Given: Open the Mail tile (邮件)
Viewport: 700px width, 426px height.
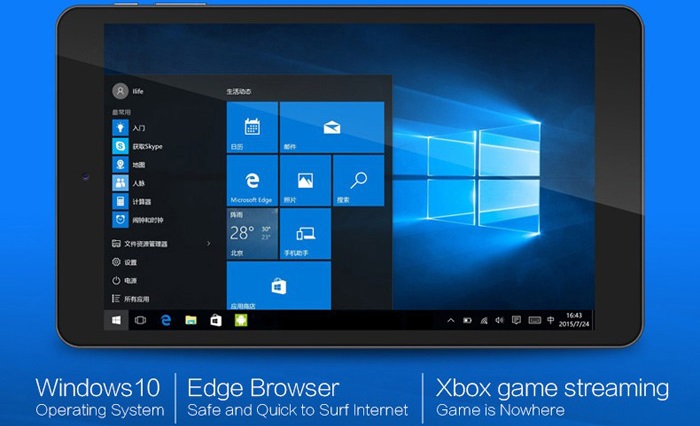Looking at the screenshot, I should coord(332,127).
